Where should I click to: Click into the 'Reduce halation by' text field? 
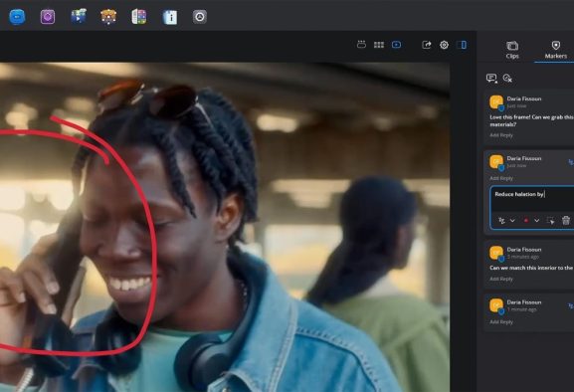coord(533,199)
